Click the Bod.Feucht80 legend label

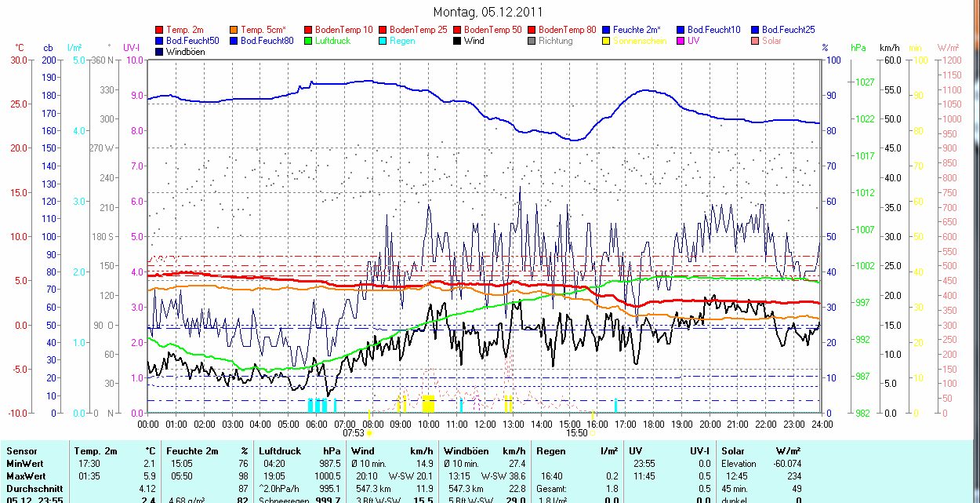267,41
